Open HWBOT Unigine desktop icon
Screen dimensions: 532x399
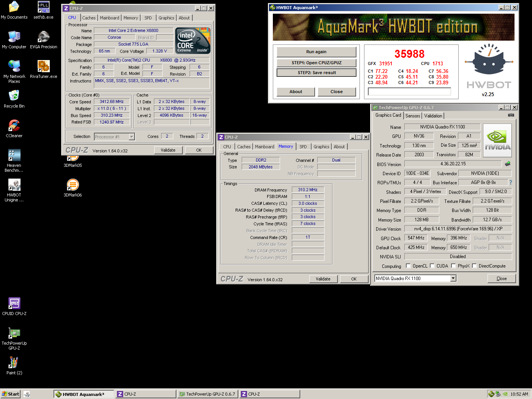click(x=14, y=190)
